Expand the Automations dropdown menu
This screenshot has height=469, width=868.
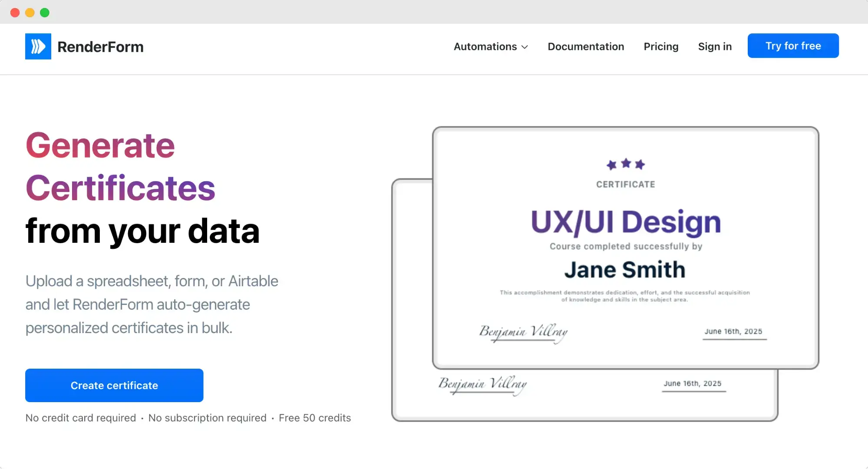tap(485, 46)
